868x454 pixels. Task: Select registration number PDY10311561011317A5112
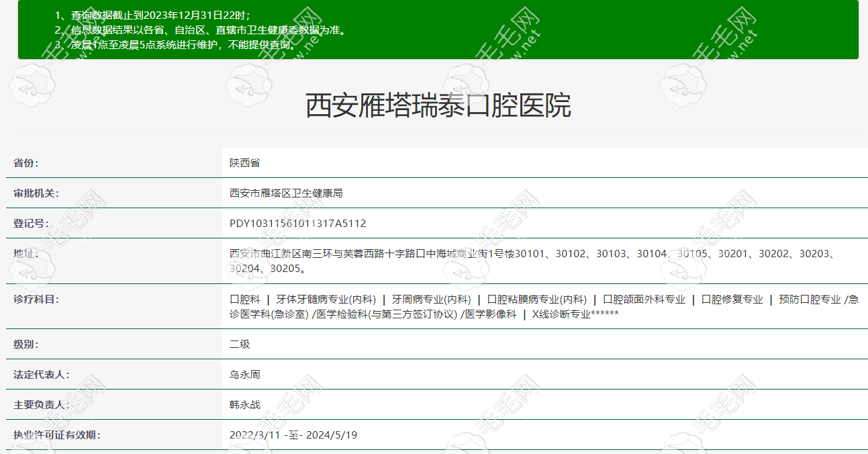click(x=298, y=224)
